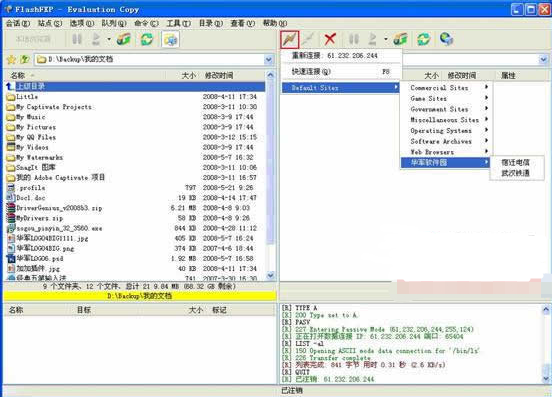The image size is (552, 397).
Task: Expand Operating Systems submenu
Action: click(x=446, y=131)
